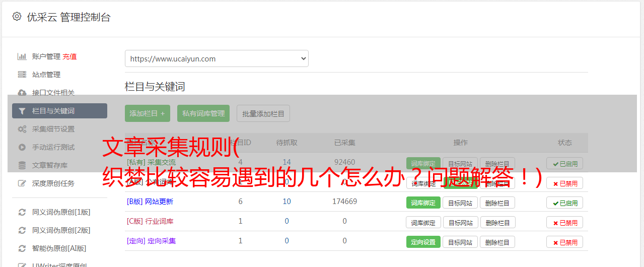Toggle 已禁用 status in the 公有词库 row
Screen dimensions: 644x267
click(564, 183)
